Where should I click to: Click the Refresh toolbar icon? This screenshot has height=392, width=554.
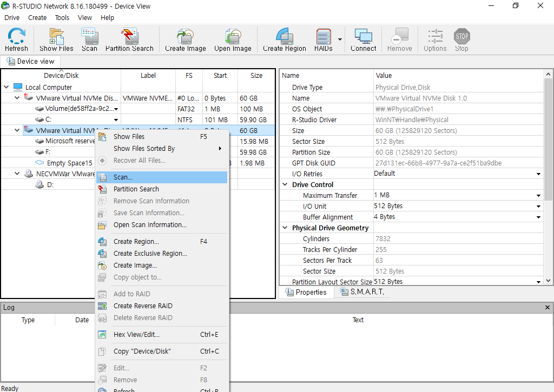point(16,39)
